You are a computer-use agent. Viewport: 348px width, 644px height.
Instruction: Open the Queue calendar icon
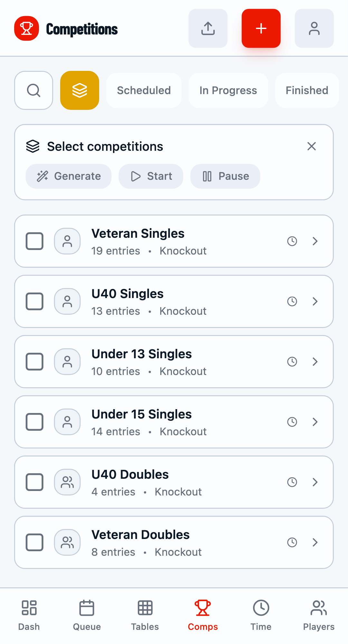[x=87, y=608]
